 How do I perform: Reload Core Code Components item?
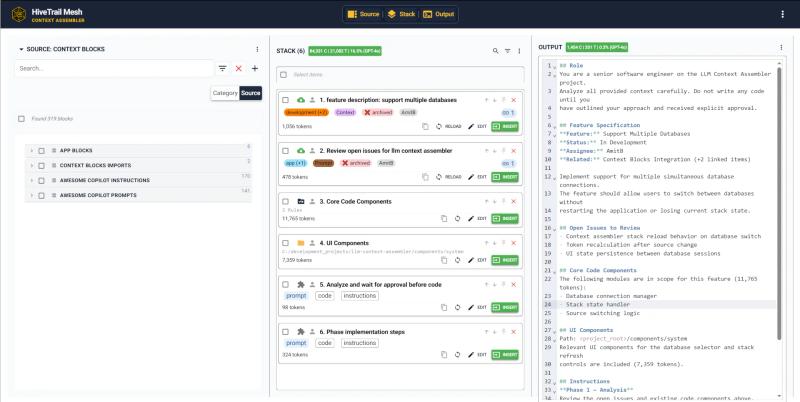coord(458,218)
